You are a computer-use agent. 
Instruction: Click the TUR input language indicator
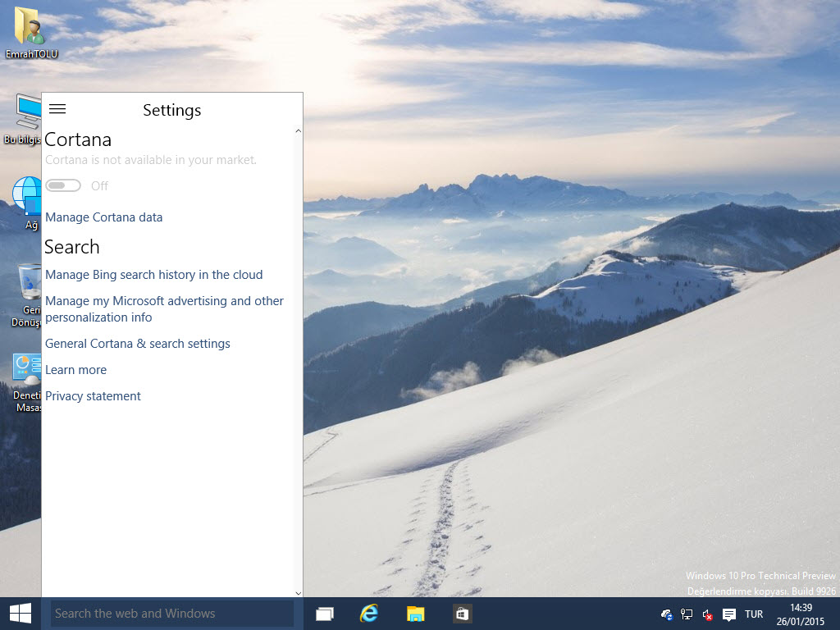[x=754, y=614]
